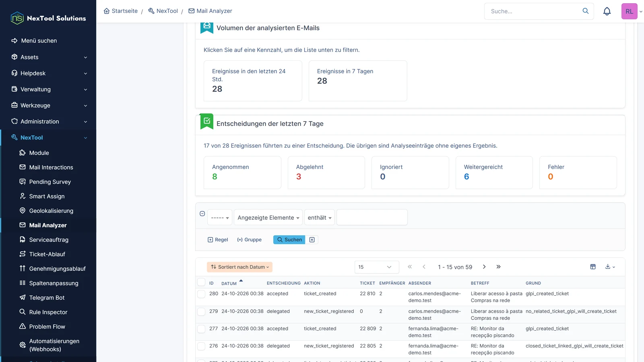Open the RL user avatar menu

pyautogui.click(x=629, y=11)
